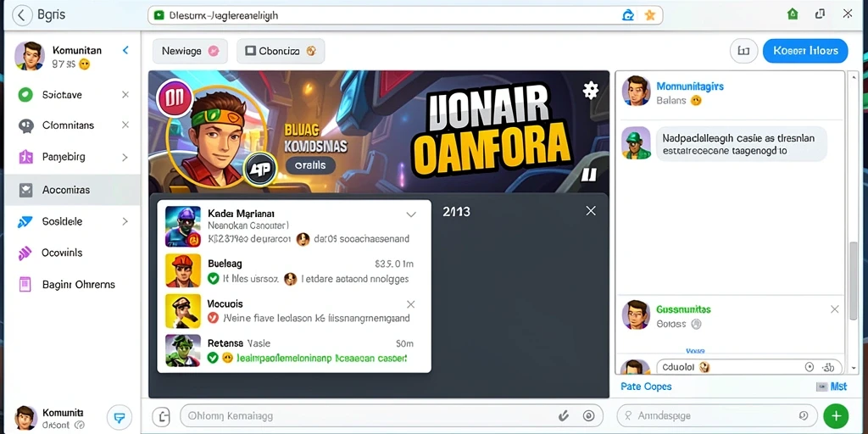The height and width of the screenshot is (434, 868).
Task: Click the green avatar beside chat message
Action: click(x=636, y=142)
